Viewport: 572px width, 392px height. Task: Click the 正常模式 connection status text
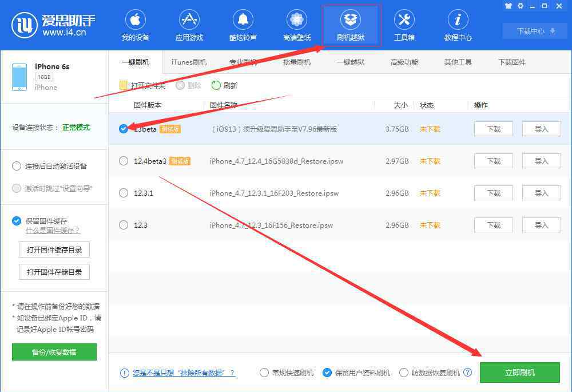[76, 128]
